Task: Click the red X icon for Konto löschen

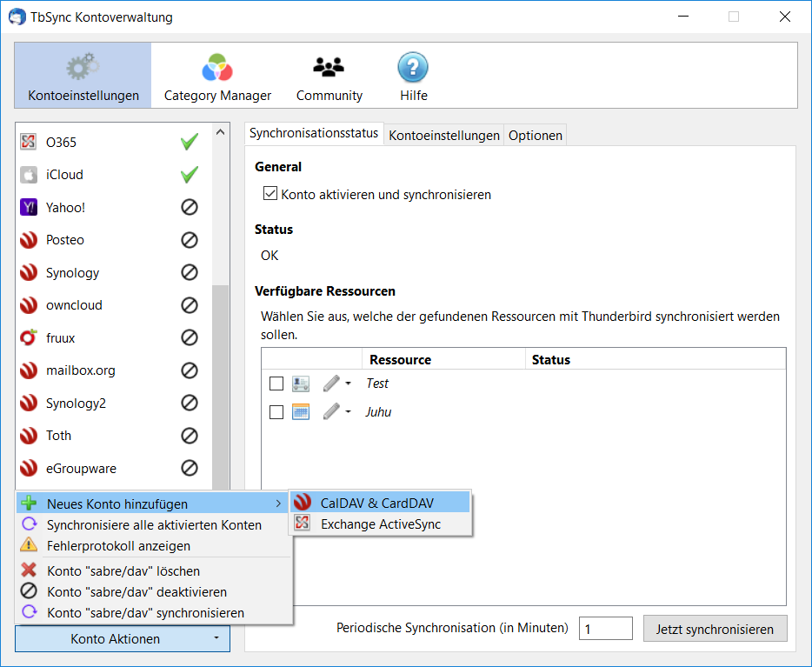Action: [x=29, y=570]
